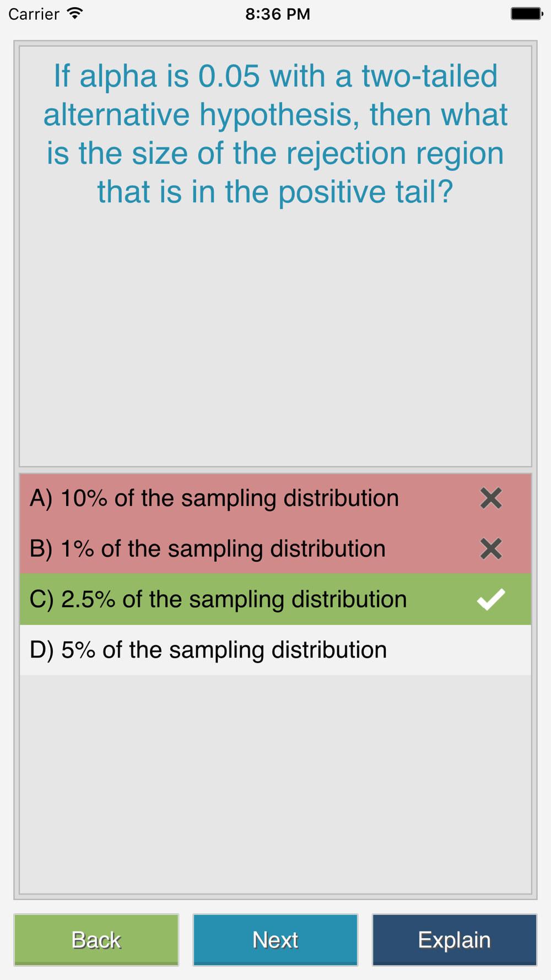551x980 pixels.
Task: Click the X mark on answer A
Action: 490,498
